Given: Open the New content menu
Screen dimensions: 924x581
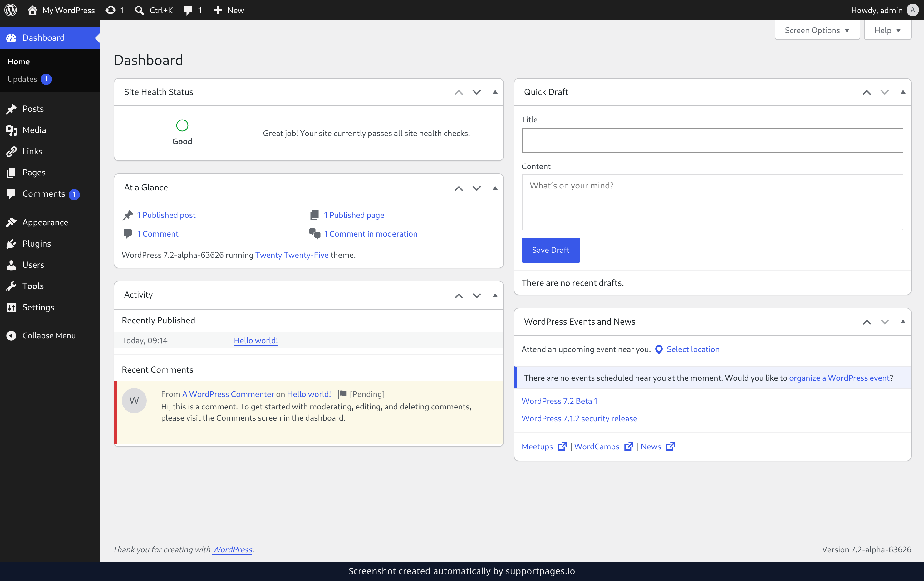Looking at the screenshot, I should [x=229, y=10].
